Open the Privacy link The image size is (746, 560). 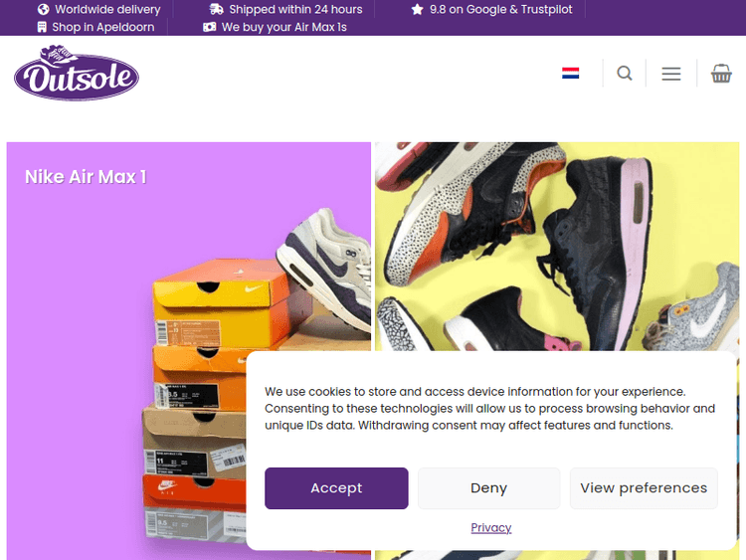point(491,527)
